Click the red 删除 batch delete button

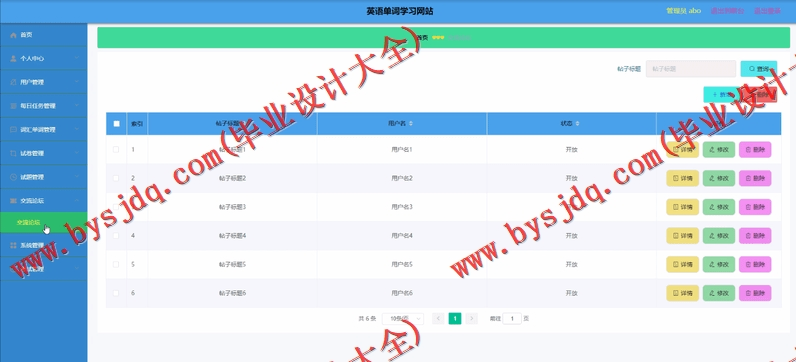tap(760, 94)
